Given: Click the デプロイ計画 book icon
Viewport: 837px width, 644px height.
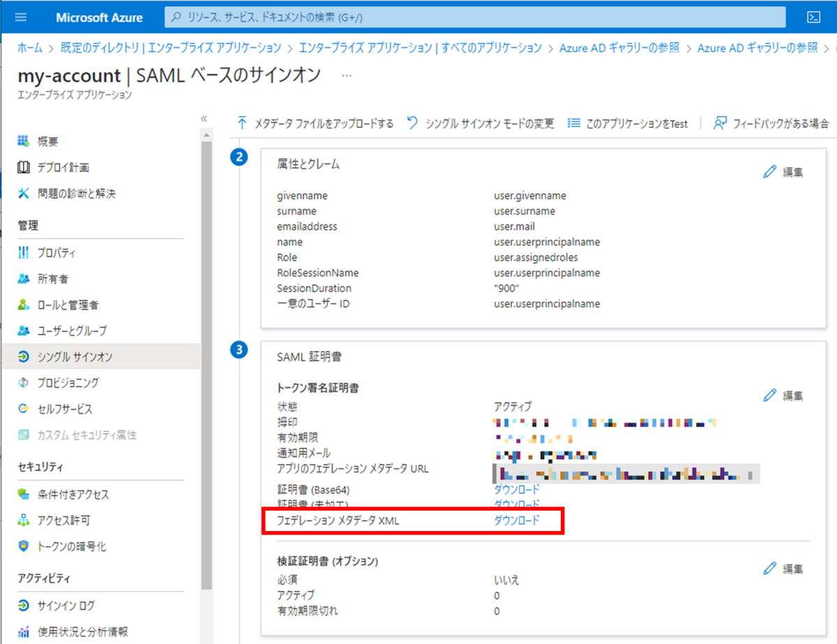Looking at the screenshot, I should [24, 167].
